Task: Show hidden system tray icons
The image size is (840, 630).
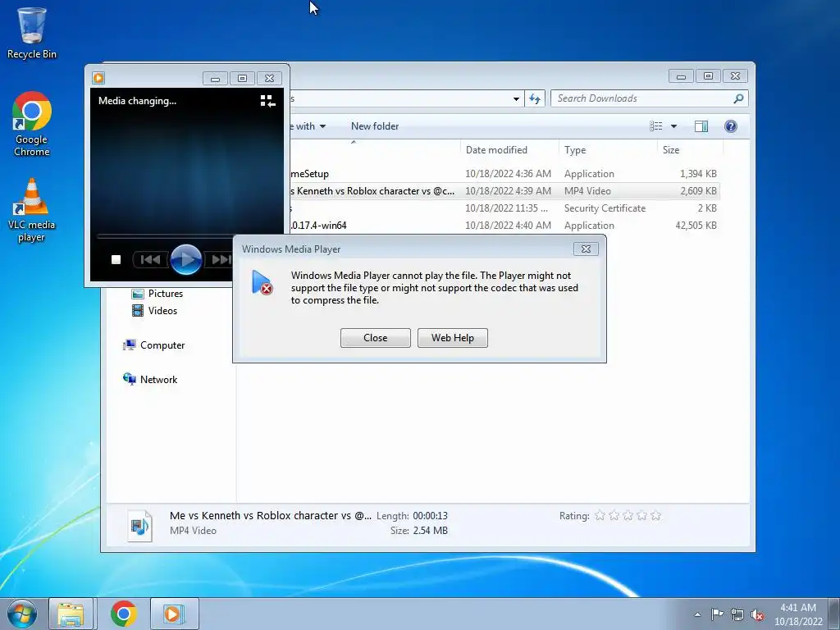Action: pos(697,614)
